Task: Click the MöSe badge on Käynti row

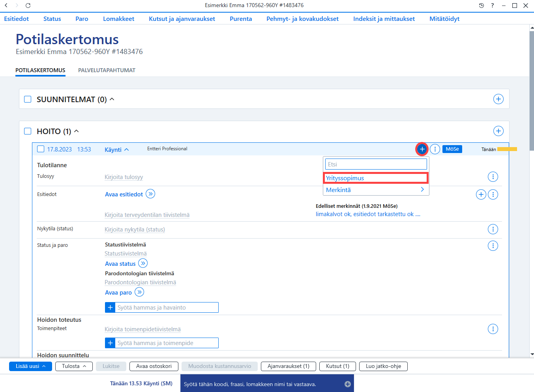Action: pos(452,149)
